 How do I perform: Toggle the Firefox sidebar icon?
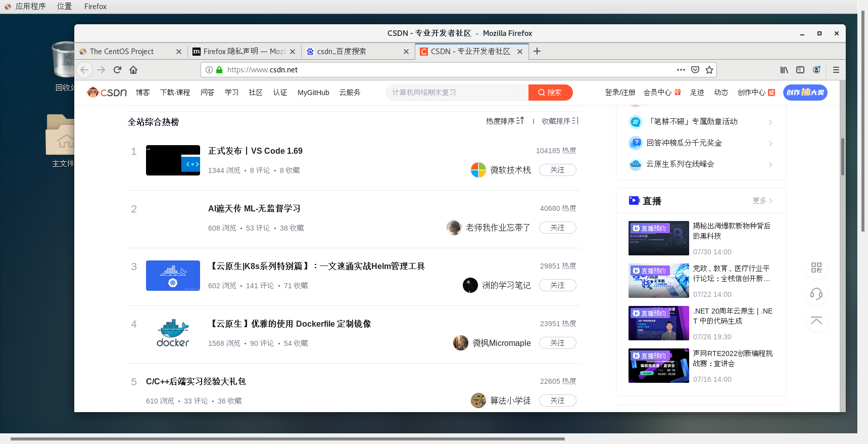[x=800, y=70]
